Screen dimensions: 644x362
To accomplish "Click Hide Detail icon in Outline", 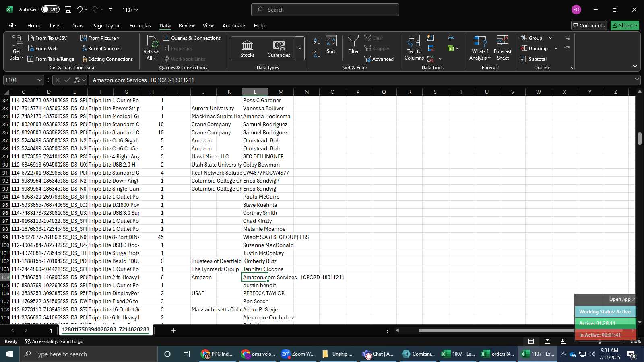I will (x=567, y=48).
